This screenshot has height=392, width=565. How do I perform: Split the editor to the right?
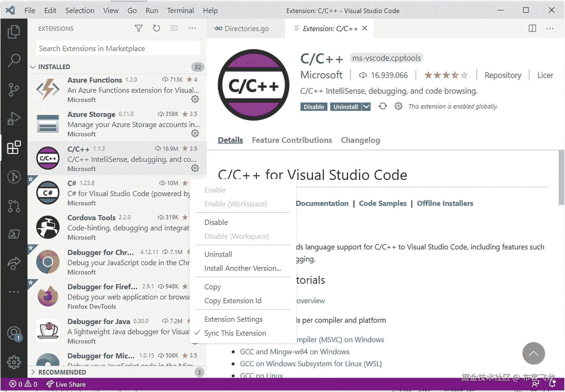point(532,28)
